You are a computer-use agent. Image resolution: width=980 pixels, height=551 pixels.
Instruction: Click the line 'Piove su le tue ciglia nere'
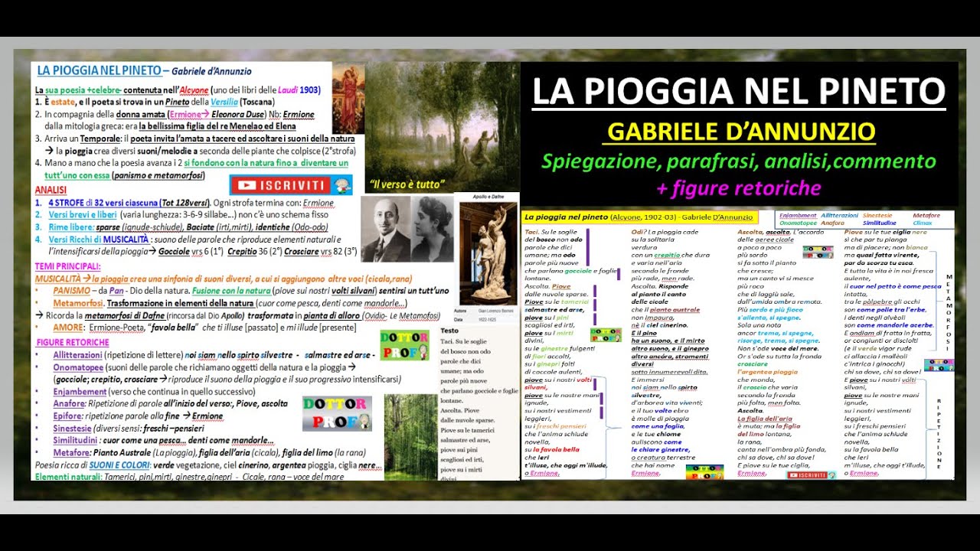pyautogui.click(x=885, y=231)
